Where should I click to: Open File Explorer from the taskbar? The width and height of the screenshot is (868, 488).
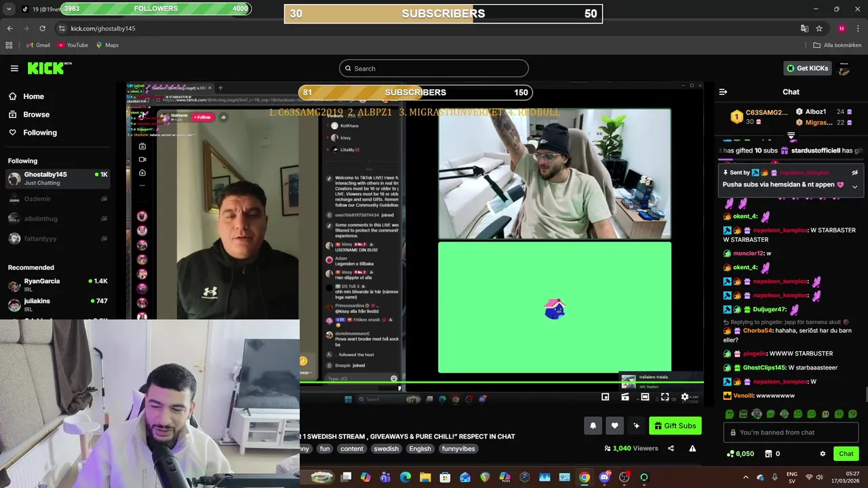[x=425, y=477]
